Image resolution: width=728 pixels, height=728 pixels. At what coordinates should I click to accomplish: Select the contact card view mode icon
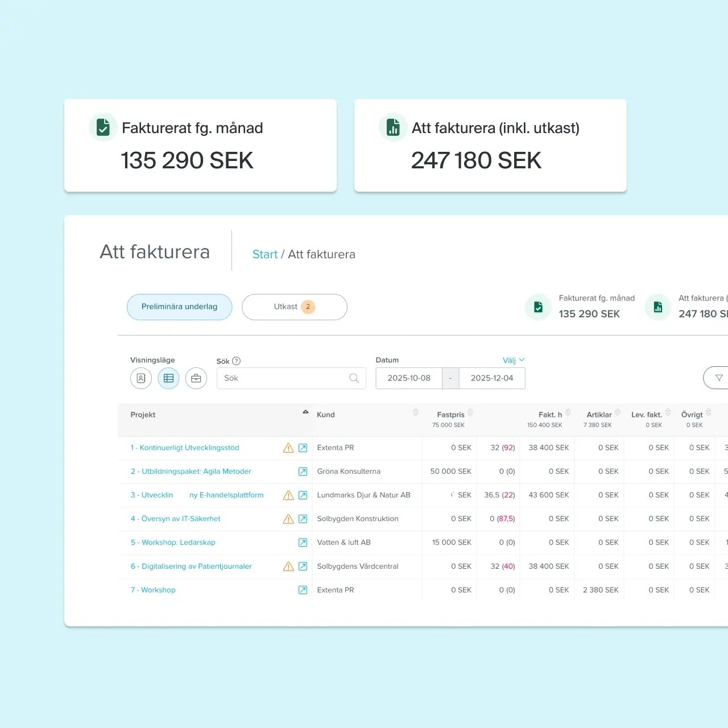tap(141, 378)
